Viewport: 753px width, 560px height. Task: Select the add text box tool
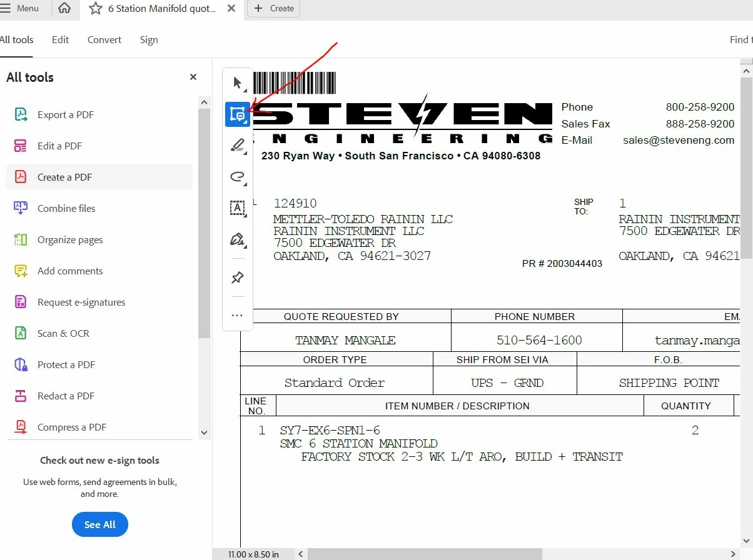[x=238, y=208]
